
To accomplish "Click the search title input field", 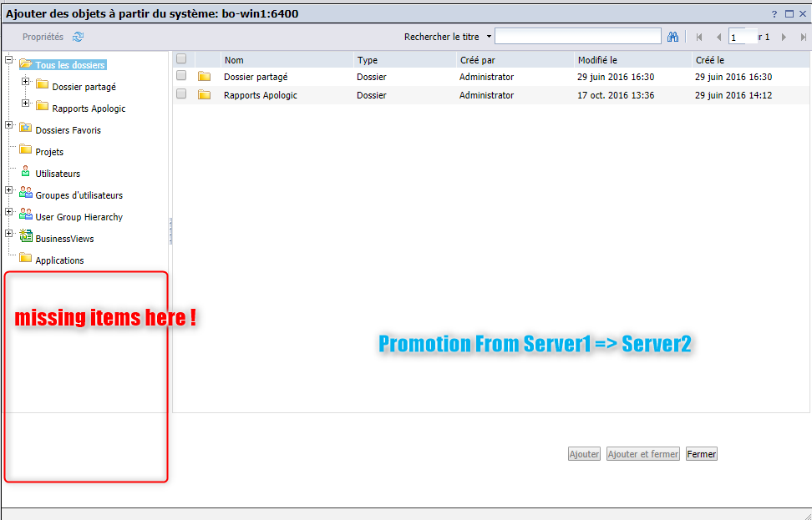I will pyautogui.click(x=577, y=37).
